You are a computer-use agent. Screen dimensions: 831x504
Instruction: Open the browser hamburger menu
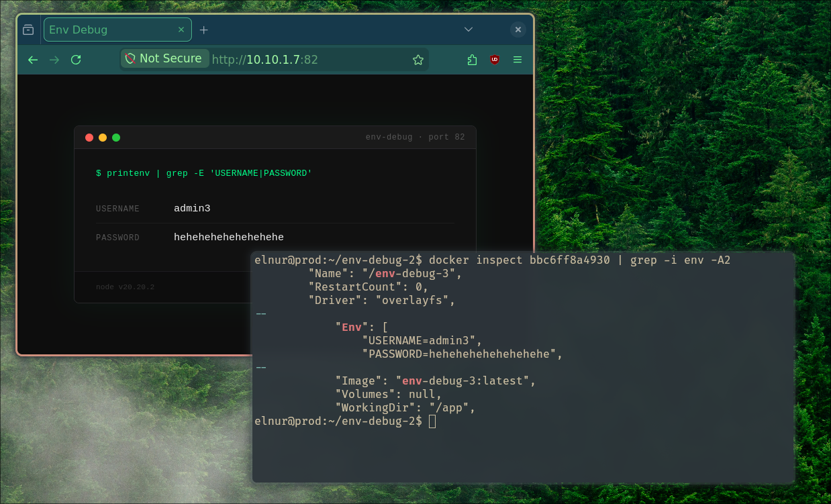(518, 60)
